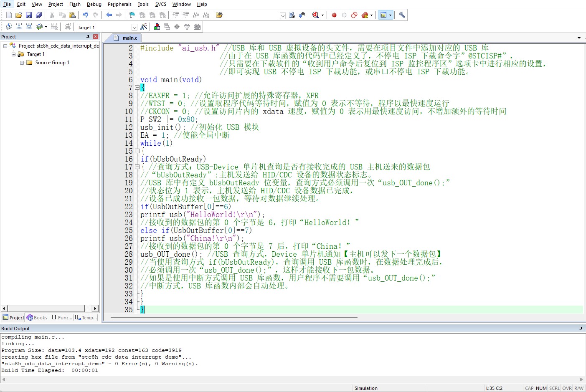The height and width of the screenshot is (392, 586).
Task: Insert or remove a breakpoint
Action: [334, 15]
